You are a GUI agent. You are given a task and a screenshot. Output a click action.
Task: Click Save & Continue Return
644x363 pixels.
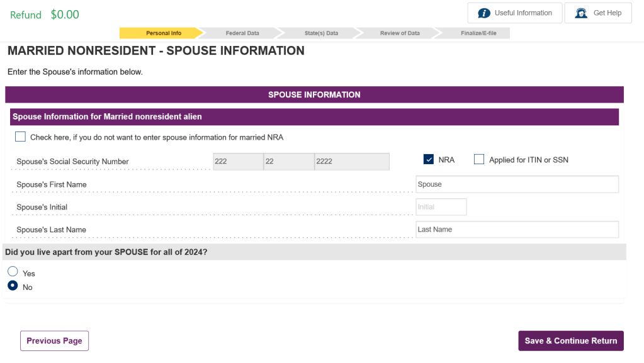570,341
